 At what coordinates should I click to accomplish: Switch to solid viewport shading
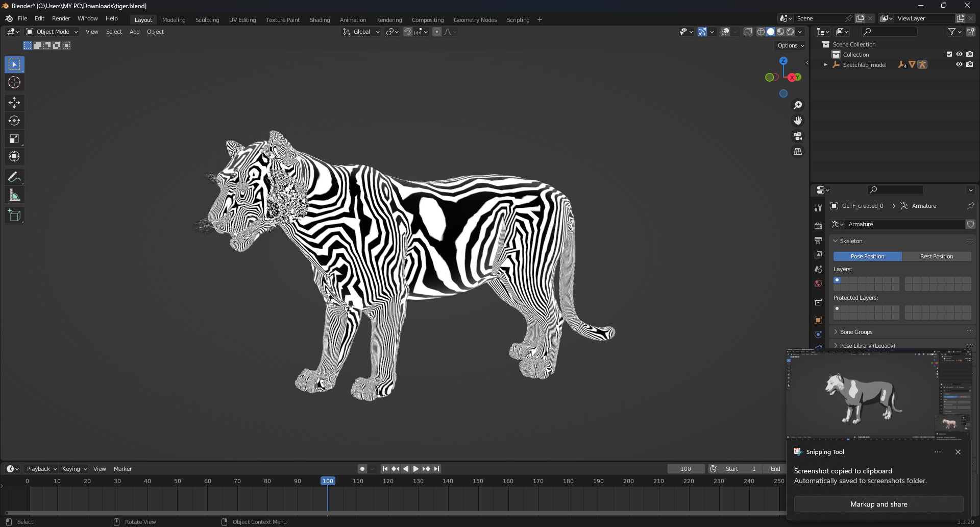771,32
